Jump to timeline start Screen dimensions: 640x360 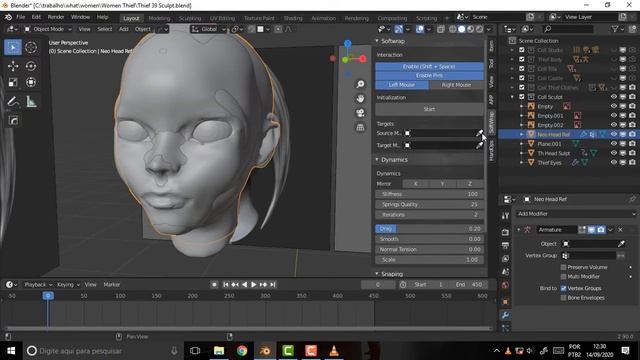point(226,284)
